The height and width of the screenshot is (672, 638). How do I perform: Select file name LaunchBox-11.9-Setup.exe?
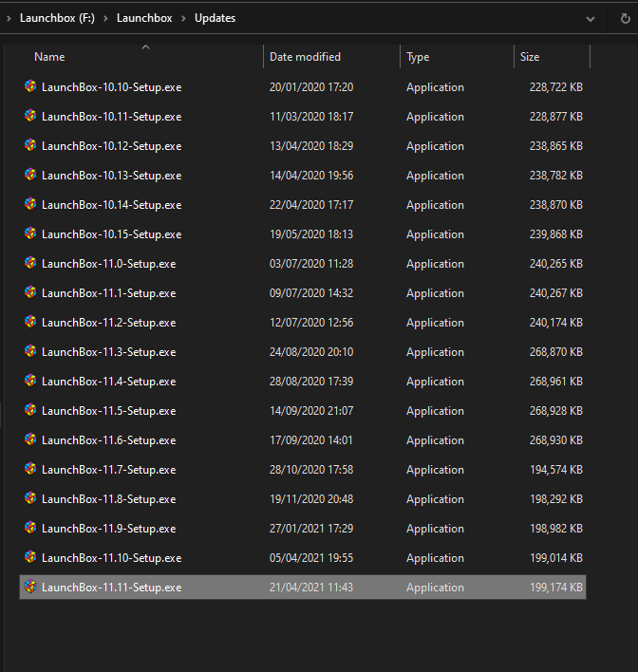point(109,529)
